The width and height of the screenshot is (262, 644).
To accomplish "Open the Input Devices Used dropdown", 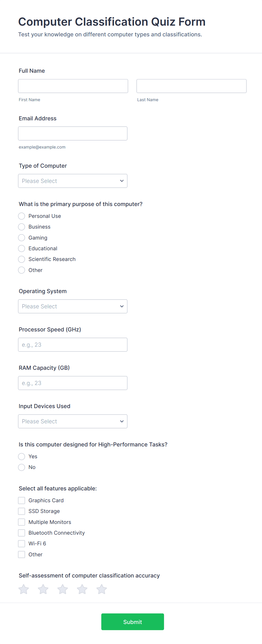I will point(73,421).
